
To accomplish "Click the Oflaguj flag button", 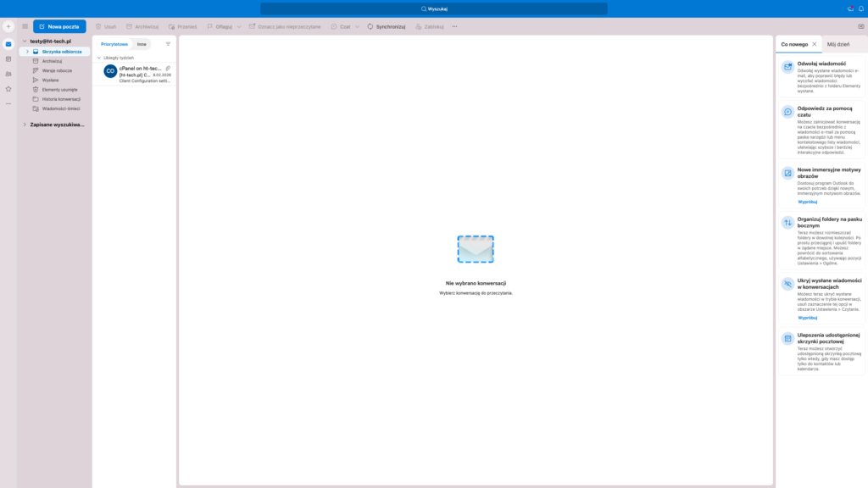I will pos(220,26).
